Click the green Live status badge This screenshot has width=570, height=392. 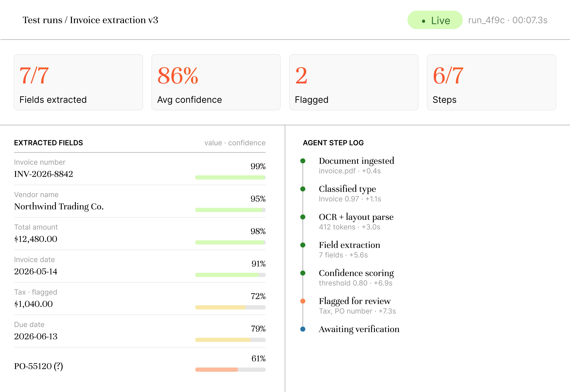(x=435, y=20)
